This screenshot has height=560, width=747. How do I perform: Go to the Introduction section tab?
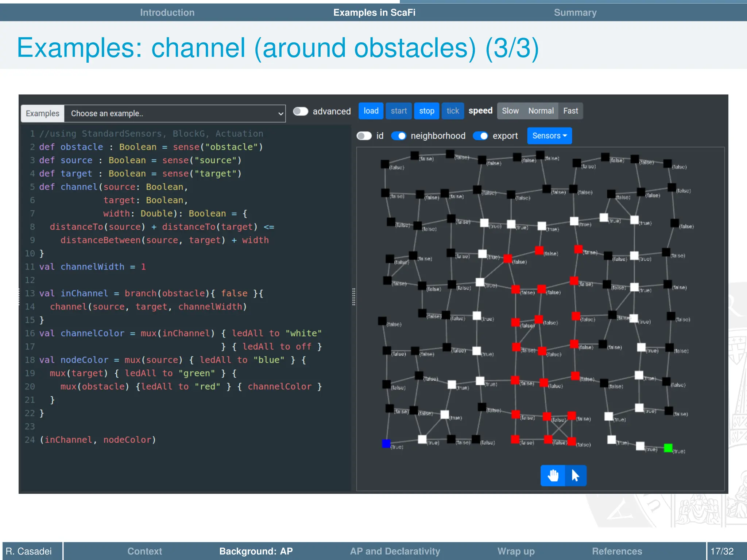coord(167,12)
